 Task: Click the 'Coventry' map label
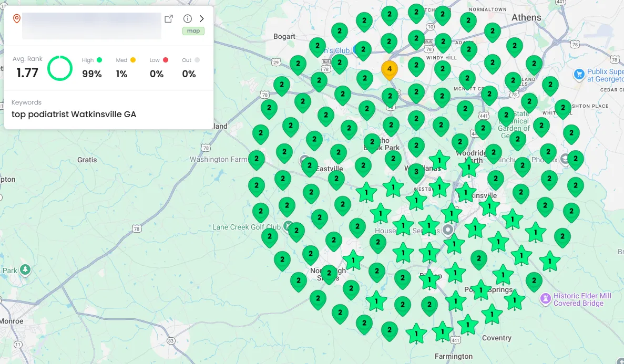coord(497,338)
